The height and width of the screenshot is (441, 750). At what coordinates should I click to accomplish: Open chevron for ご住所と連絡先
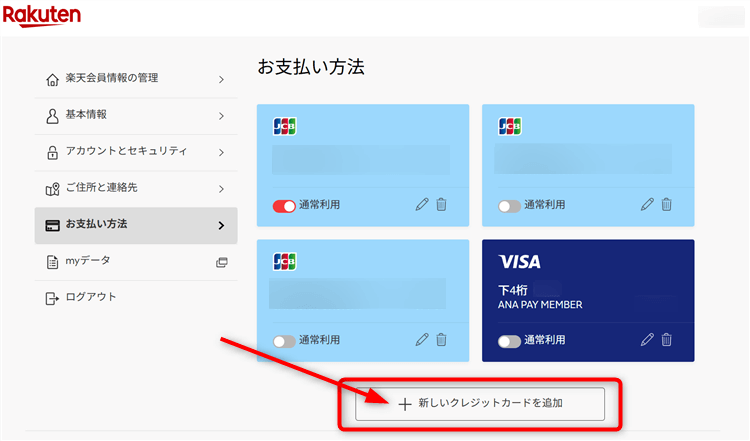(x=221, y=189)
